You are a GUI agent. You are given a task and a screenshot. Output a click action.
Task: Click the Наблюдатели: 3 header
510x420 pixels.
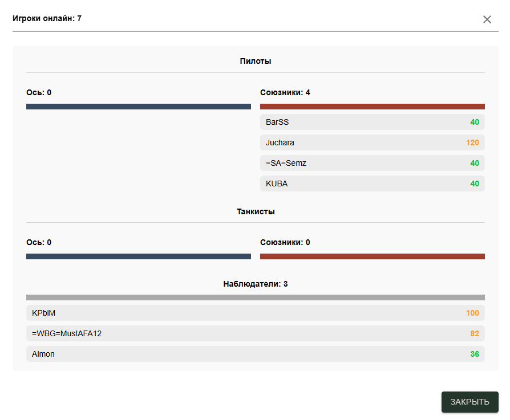(255, 284)
